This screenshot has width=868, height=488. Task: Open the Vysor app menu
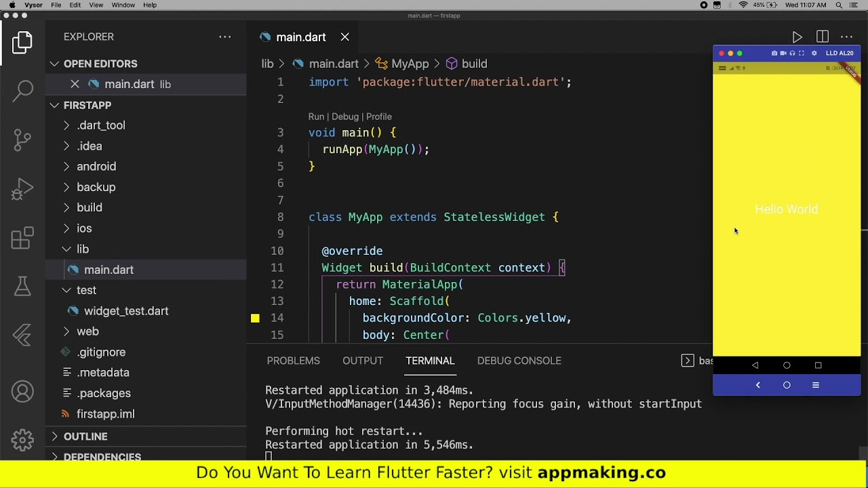[x=33, y=5]
